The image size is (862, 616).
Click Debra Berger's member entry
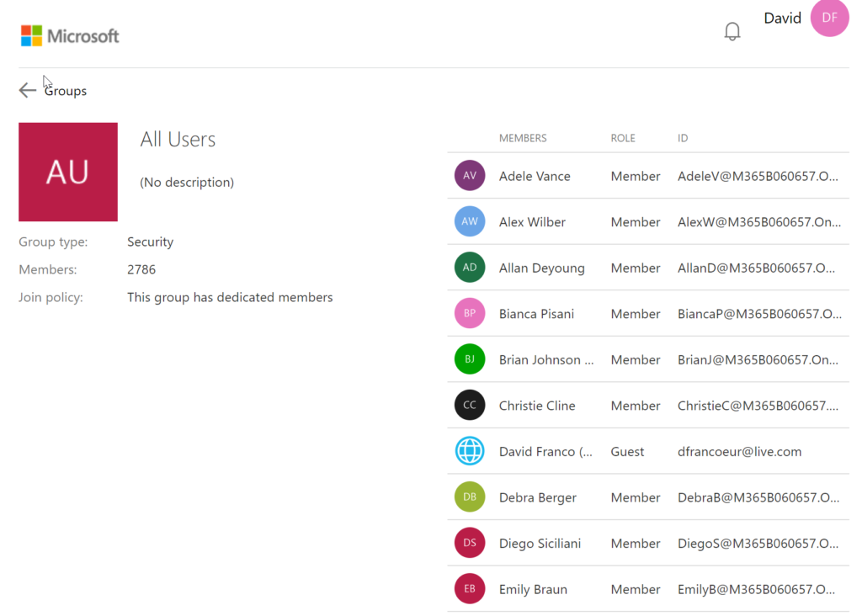538,497
